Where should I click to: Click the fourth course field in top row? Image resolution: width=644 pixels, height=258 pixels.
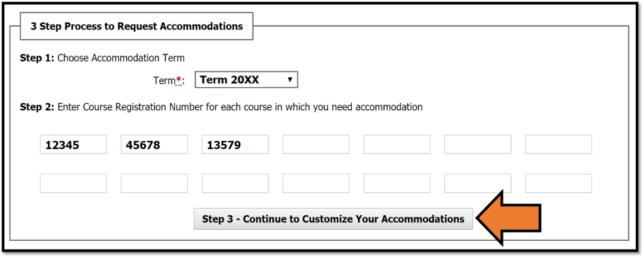point(316,145)
